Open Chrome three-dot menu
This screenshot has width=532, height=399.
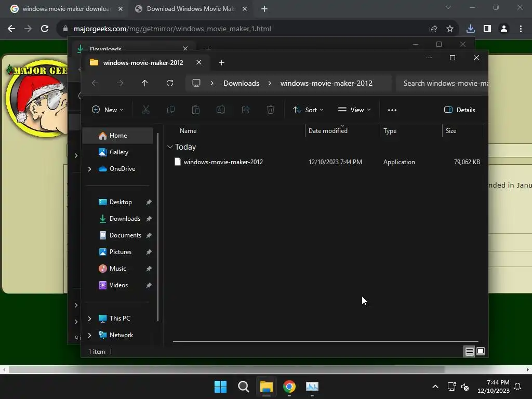tap(521, 29)
